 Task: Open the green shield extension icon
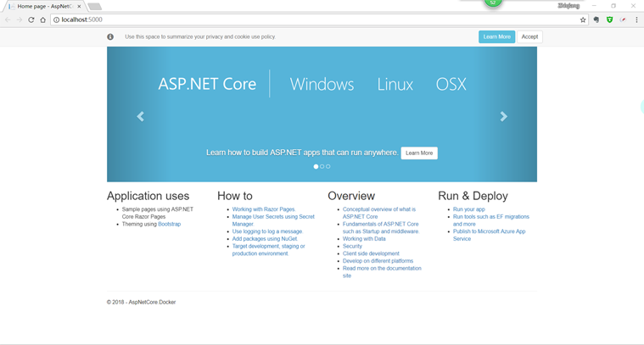(610, 19)
